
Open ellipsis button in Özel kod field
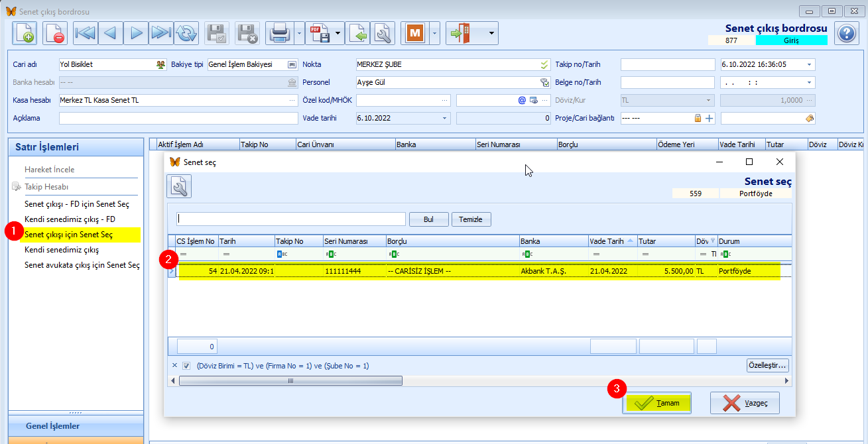(x=445, y=100)
